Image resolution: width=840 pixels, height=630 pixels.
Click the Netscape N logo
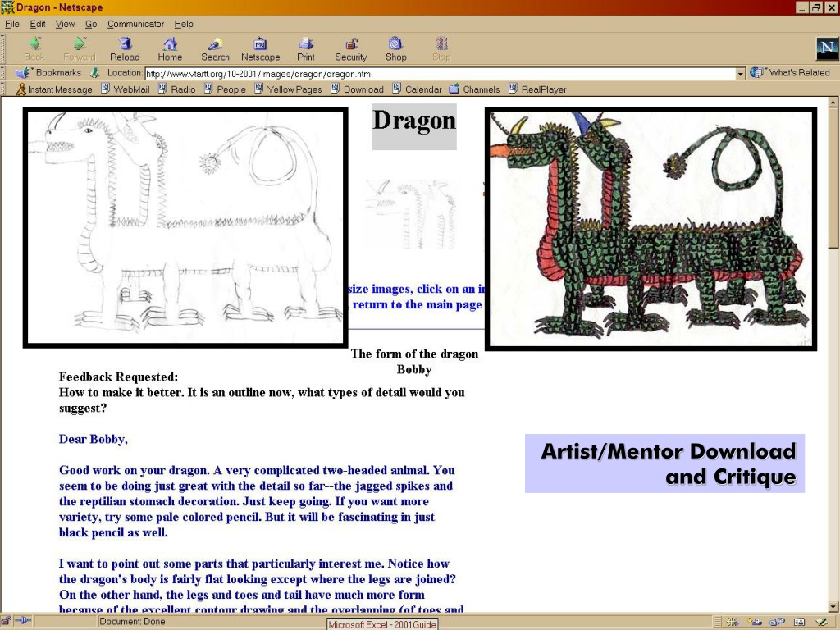point(827,48)
